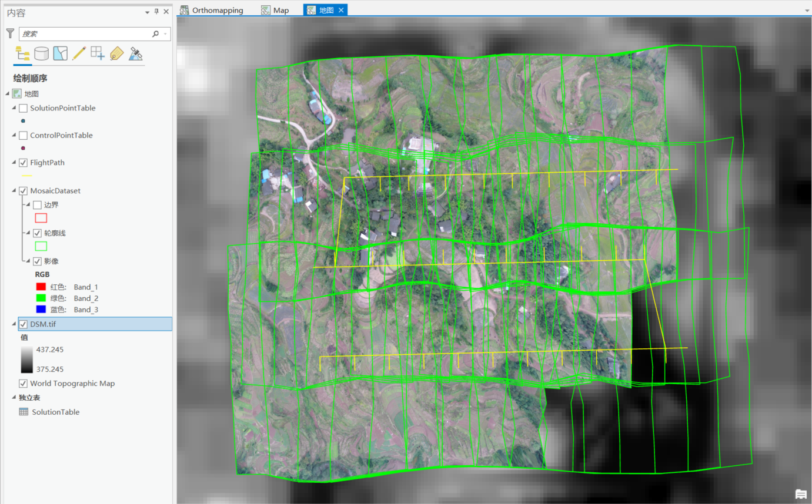The image size is (812, 504).
Task: Select ControlPointTable layer name
Action: click(x=61, y=135)
